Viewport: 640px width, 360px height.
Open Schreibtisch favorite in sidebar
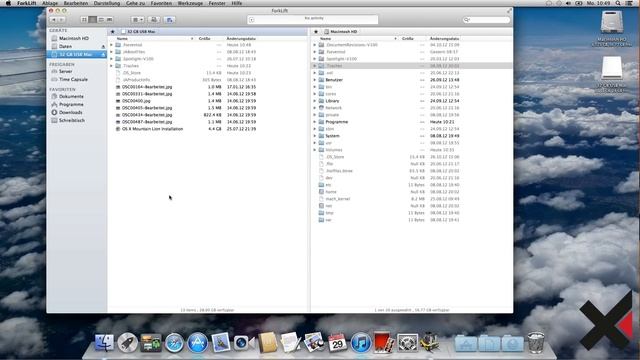pos(72,120)
